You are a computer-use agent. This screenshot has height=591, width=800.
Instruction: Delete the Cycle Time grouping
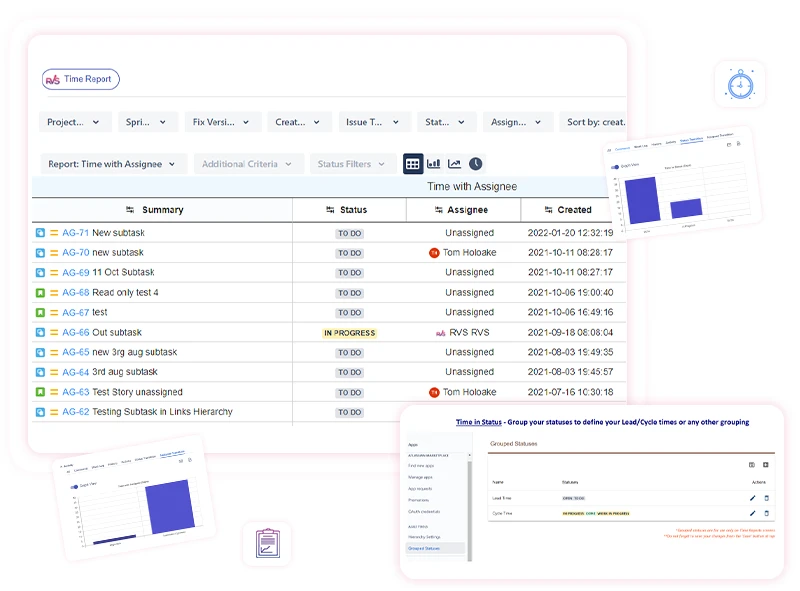coord(767,512)
